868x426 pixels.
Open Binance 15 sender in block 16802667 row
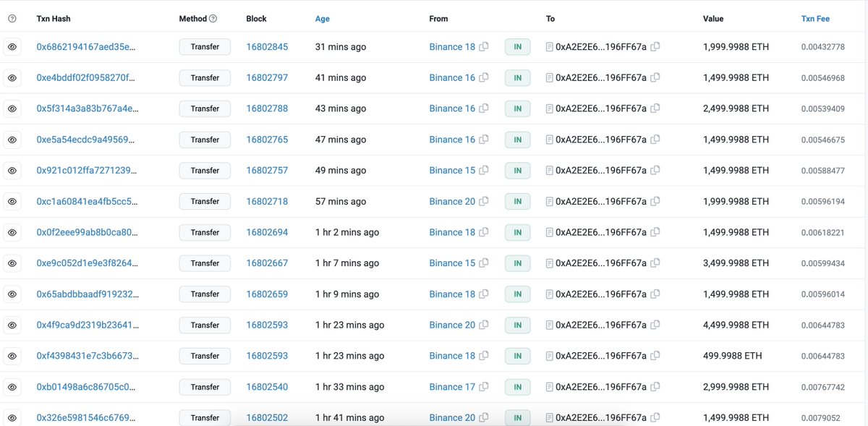[x=452, y=263]
